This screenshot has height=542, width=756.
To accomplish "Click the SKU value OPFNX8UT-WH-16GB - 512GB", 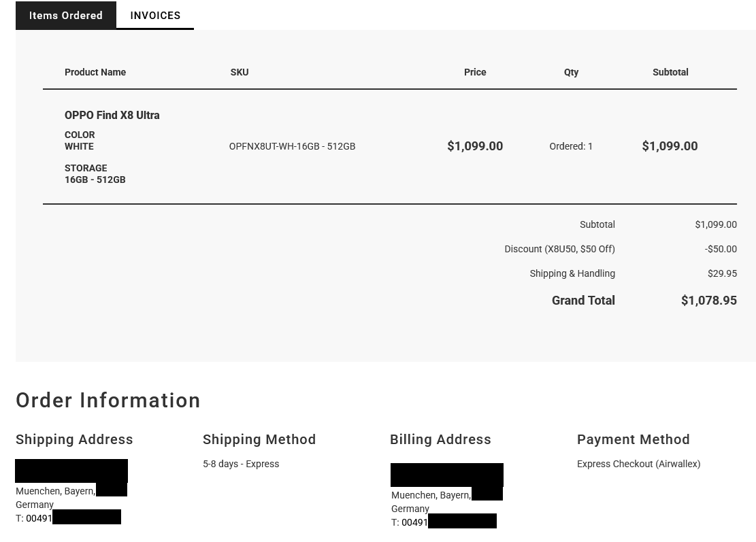I will [x=292, y=146].
